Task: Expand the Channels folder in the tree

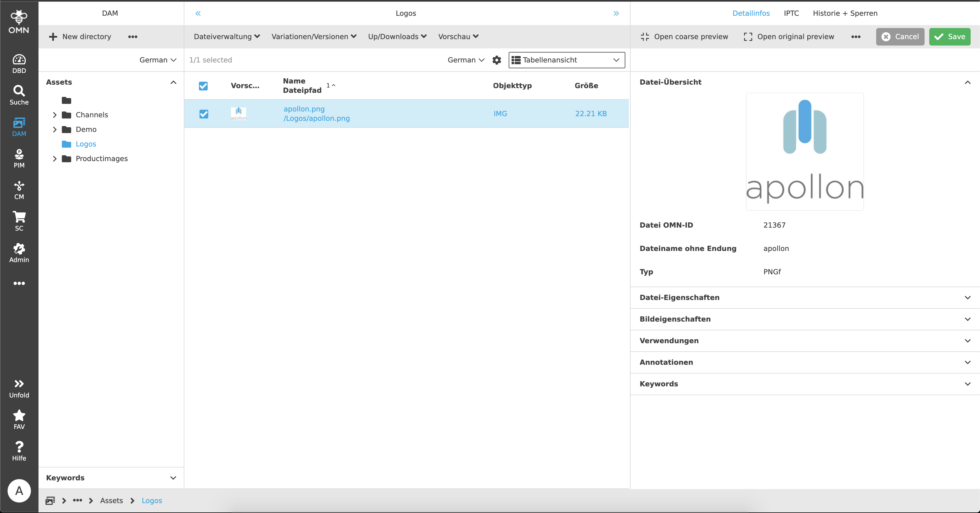Action: (55, 115)
